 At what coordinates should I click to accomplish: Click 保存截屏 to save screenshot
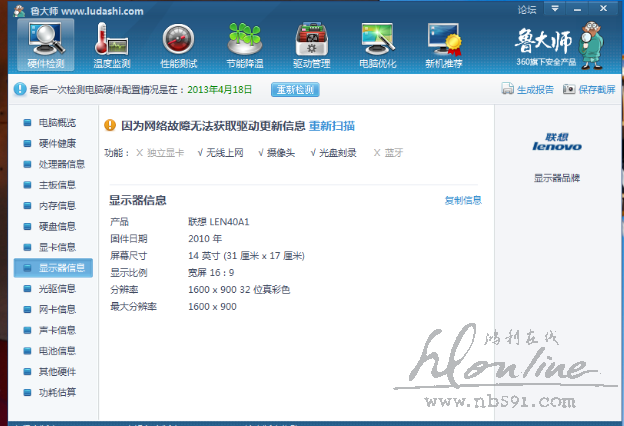[590, 89]
